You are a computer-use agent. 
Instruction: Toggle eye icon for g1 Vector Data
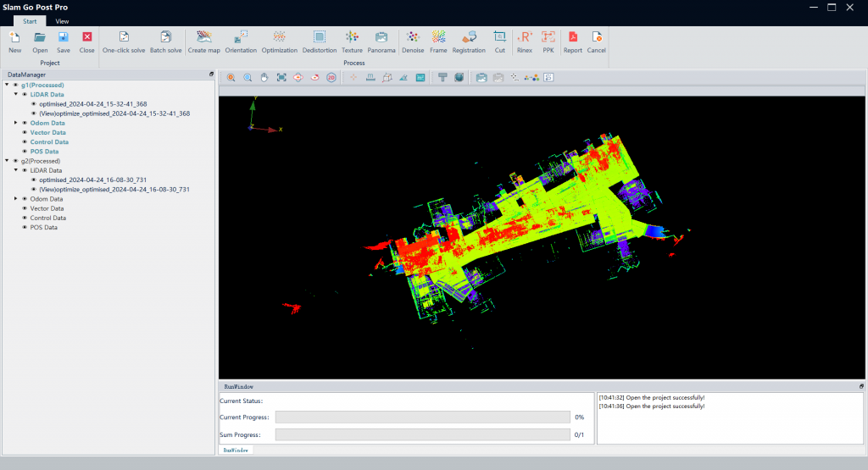pos(25,132)
